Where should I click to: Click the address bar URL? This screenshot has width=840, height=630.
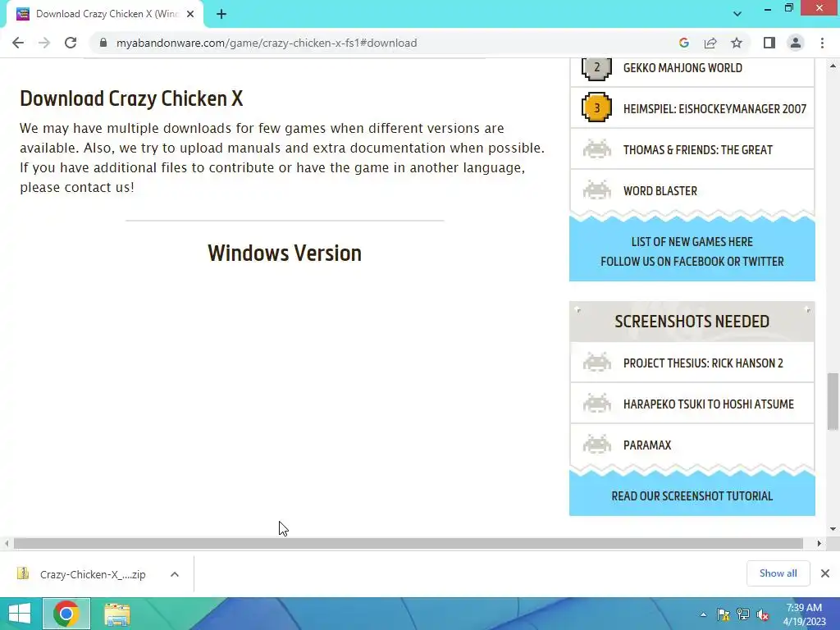(x=267, y=43)
